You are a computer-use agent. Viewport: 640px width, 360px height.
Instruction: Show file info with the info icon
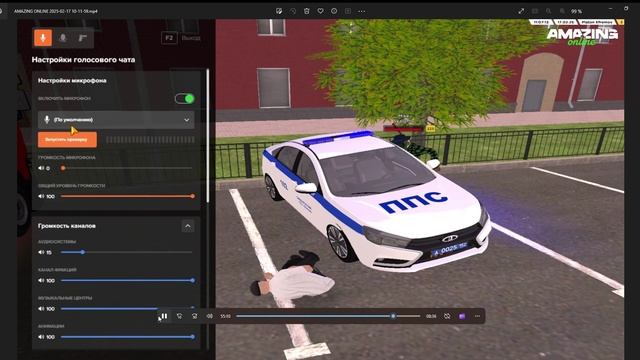pos(334,11)
